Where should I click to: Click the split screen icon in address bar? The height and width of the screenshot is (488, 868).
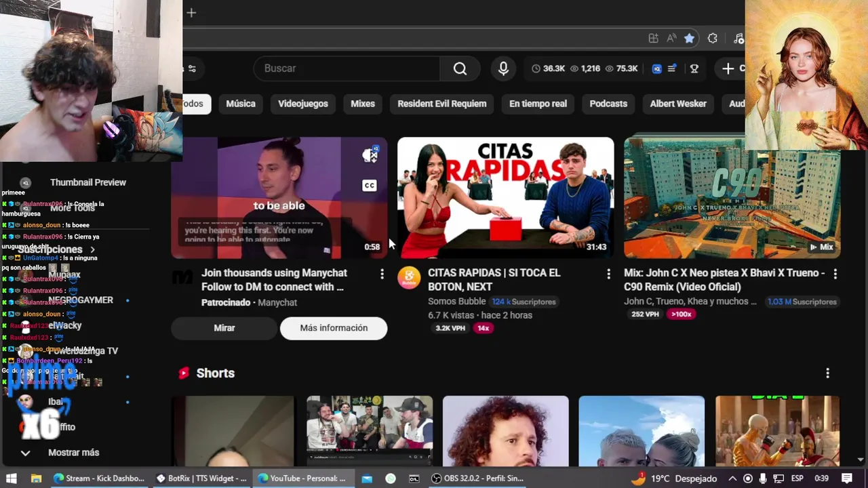pyautogui.click(x=653, y=39)
